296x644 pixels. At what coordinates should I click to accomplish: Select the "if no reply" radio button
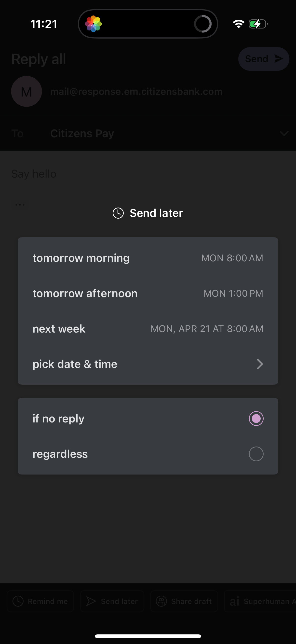(256, 419)
